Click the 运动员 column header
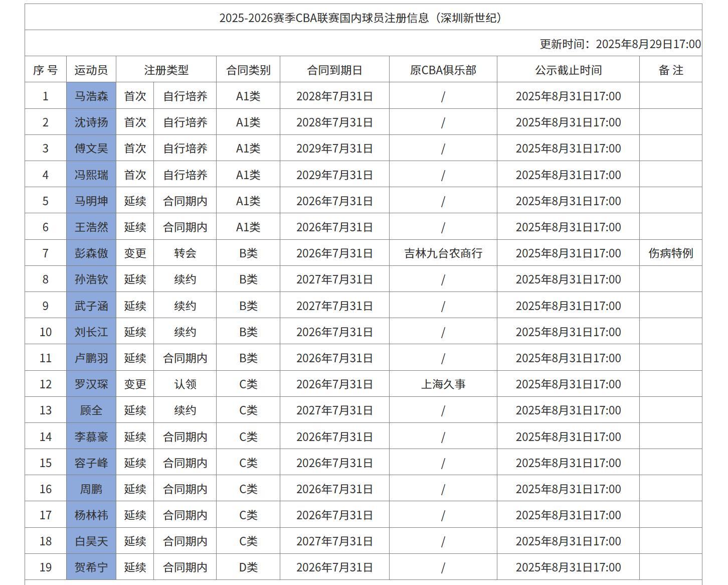The image size is (728, 585). pos(91,70)
